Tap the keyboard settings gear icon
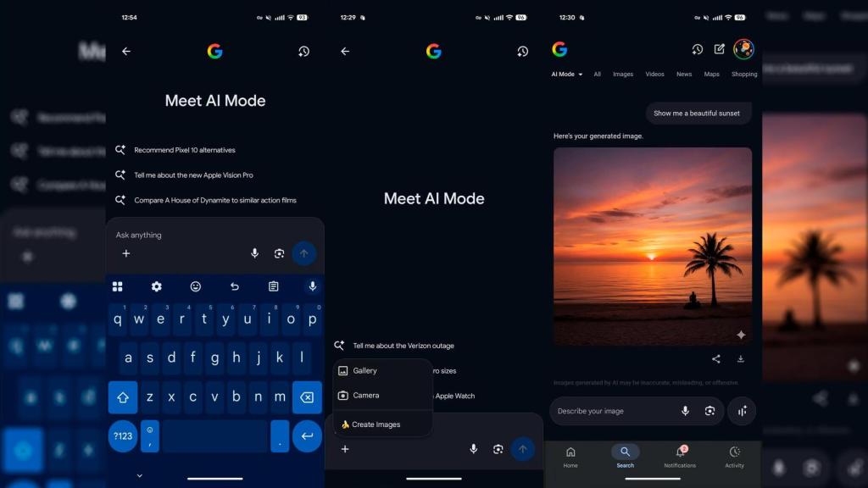Viewport: 868px width, 488px height. pos(156,286)
